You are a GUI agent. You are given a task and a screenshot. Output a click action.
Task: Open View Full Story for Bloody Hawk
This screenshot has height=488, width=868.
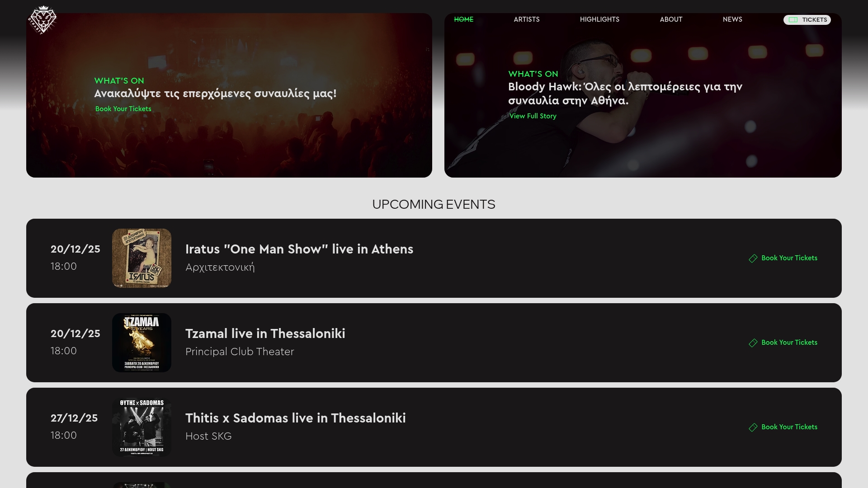533,116
